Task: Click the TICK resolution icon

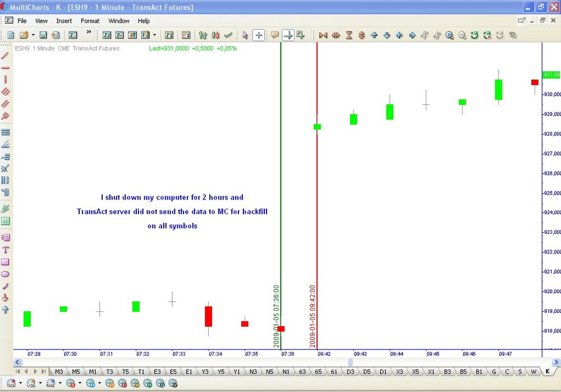Action: [x=11, y=384]
